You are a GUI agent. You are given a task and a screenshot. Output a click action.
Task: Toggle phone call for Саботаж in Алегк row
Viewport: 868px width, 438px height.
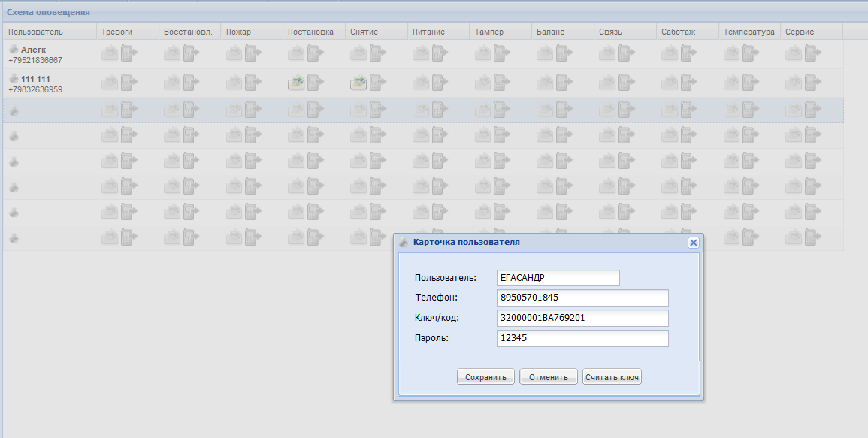click(x=688, y=53)
